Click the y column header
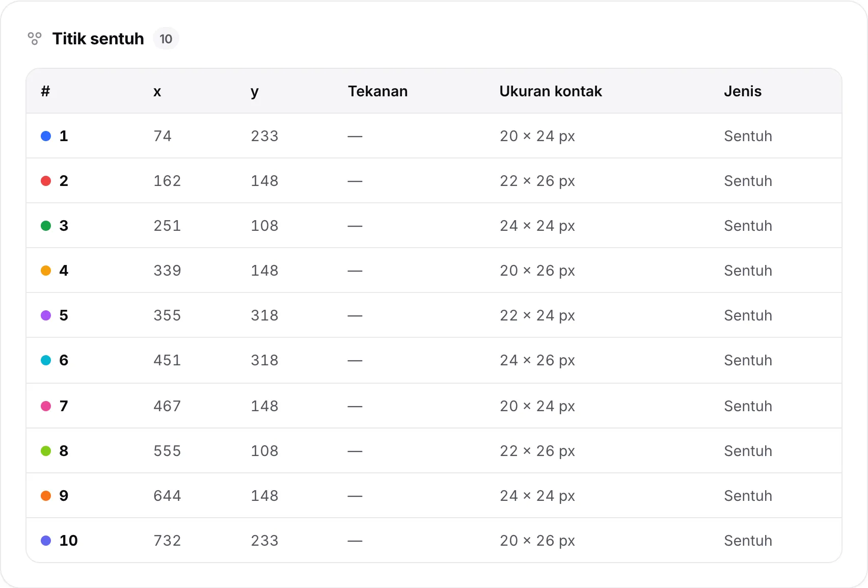868x588 pixels. pos(255,93)
